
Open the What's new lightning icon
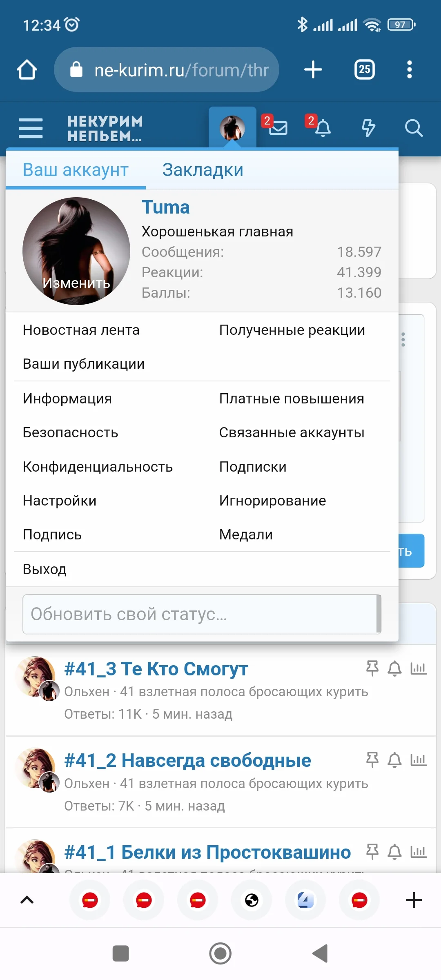[368, 128]
